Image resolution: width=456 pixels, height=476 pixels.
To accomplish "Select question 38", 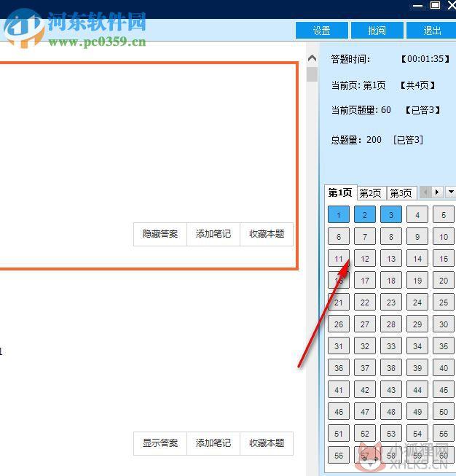I will coord(391,368).
